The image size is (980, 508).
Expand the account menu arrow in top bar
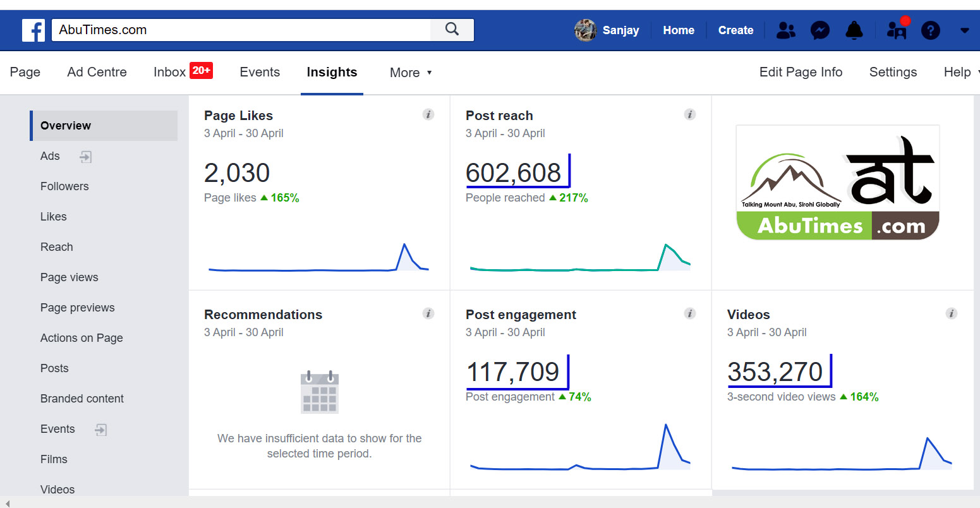point(964,30)
